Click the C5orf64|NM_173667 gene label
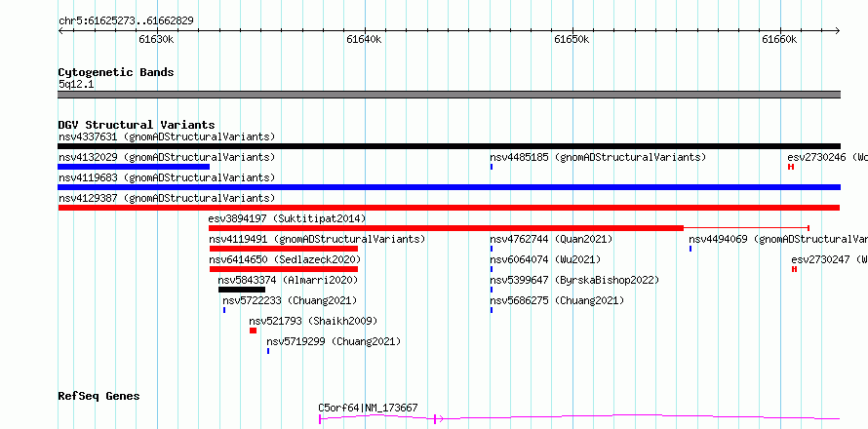Viewport: 868px width, 429px height. pyautogui.click(x=368, y=408)
